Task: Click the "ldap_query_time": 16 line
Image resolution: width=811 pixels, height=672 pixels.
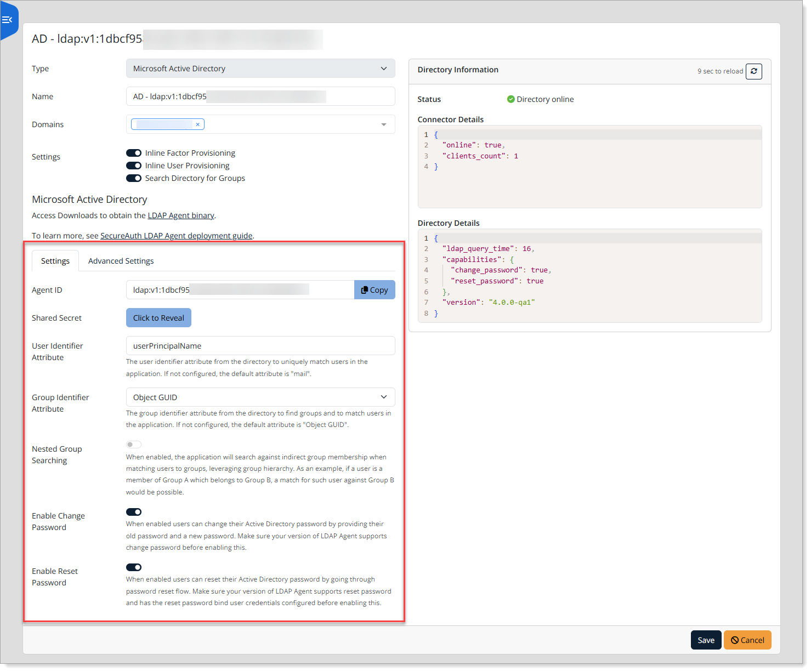Action: point(488,249)
